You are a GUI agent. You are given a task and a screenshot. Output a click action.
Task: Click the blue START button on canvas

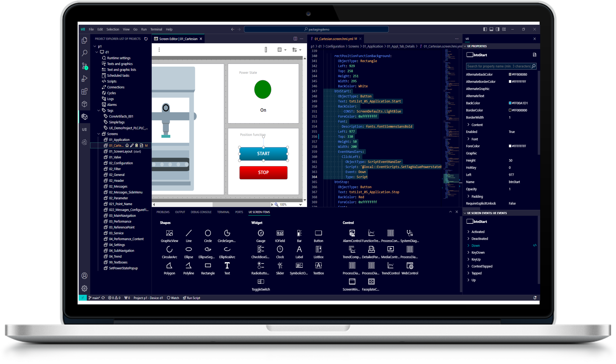[x=263, y=154]
